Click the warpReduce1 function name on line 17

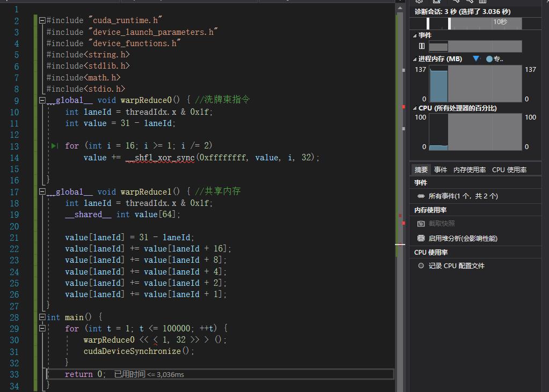click(146, 191)
